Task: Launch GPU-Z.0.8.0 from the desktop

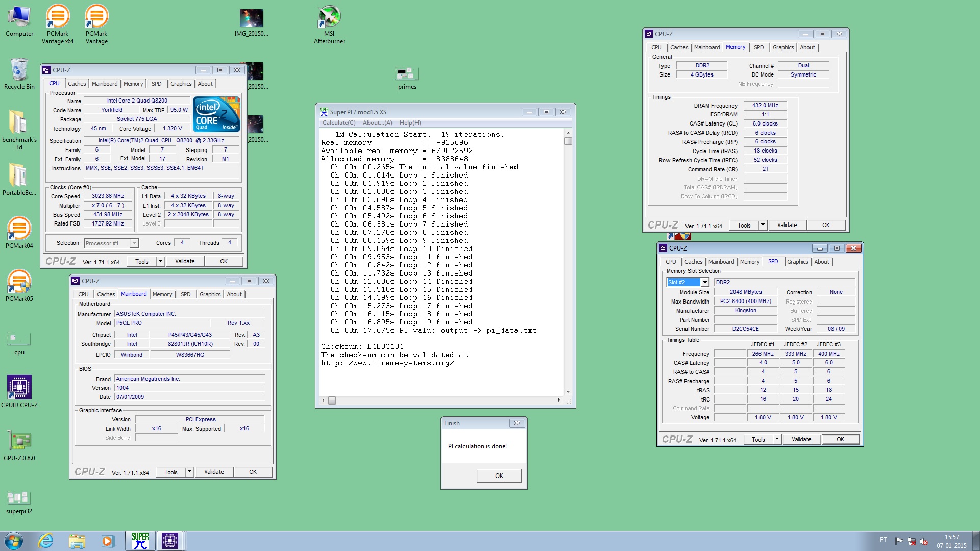Action: [x=19, y=445]
